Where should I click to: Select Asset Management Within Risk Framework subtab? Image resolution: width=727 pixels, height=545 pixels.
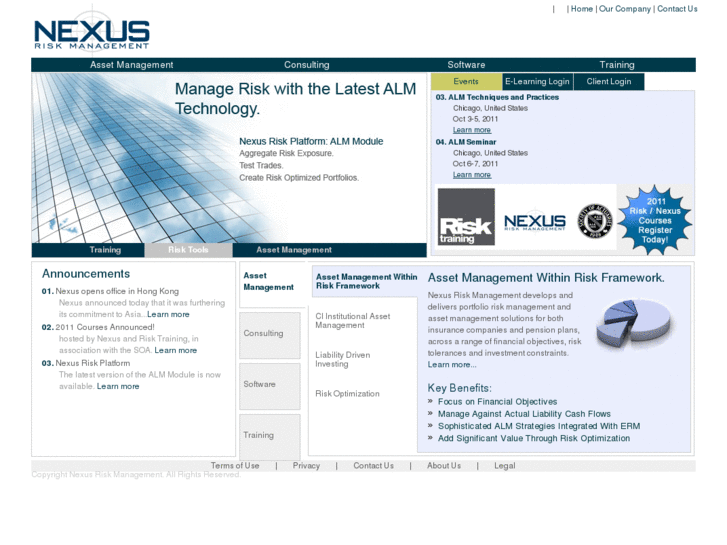click(365, 282)
